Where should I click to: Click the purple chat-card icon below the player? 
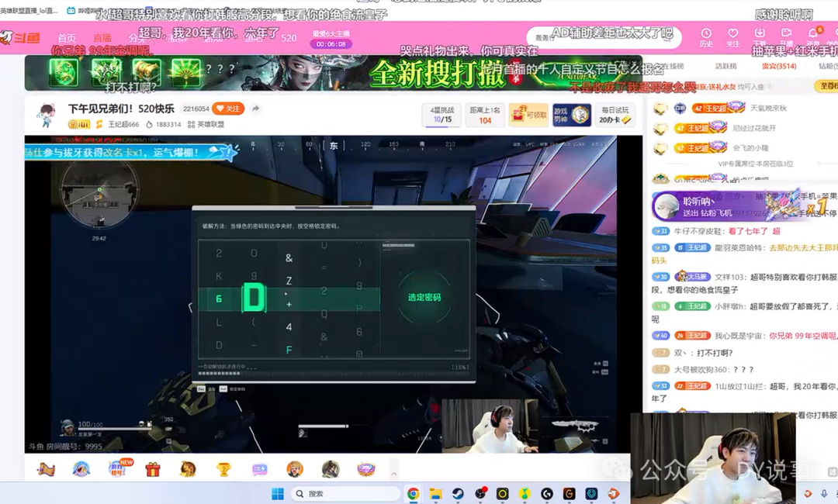click(x=260, y=469)
